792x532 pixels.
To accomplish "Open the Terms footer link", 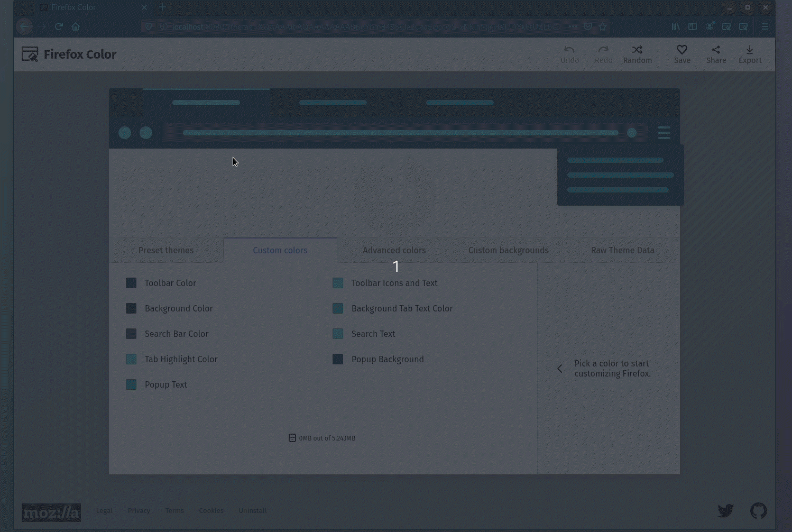I will (x=174, y=510).
